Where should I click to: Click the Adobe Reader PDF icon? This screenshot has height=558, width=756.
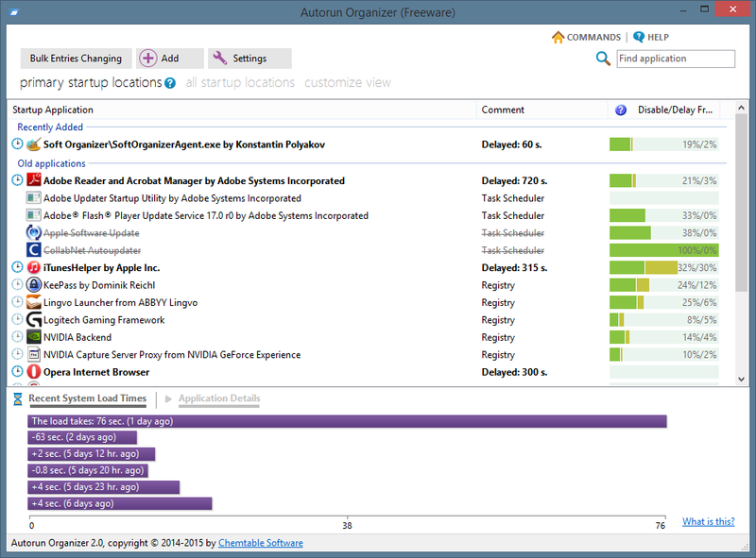tap(34, 180)
